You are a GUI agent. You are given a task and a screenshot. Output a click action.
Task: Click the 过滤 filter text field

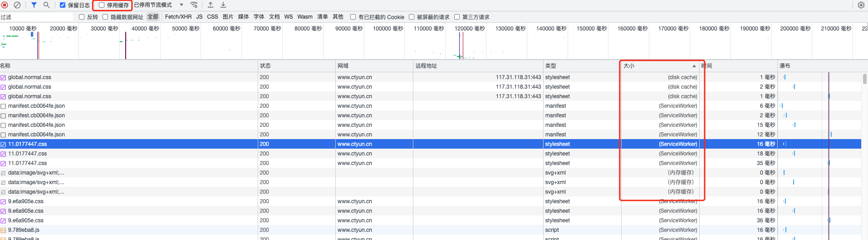[36, 17]
